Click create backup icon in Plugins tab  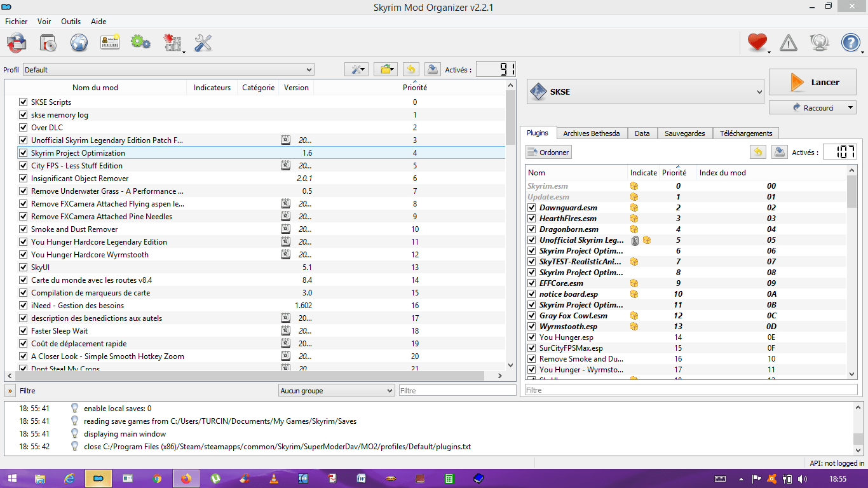779,152
